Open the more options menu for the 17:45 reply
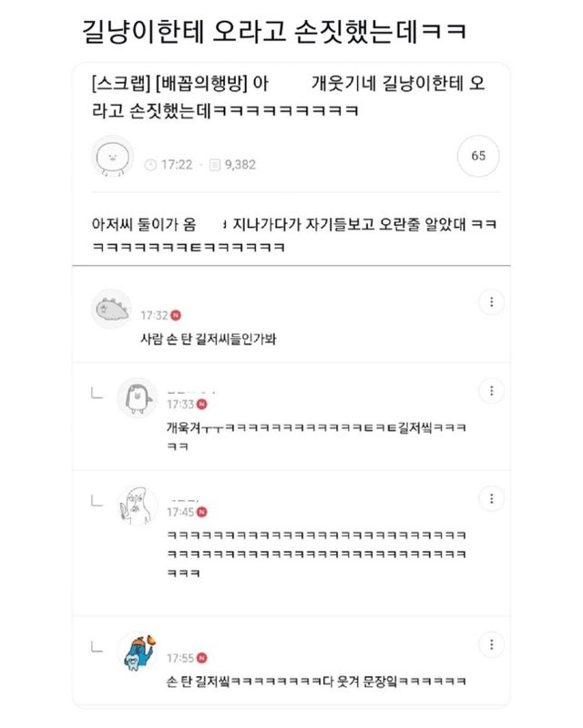 pyautogui.click(x=491, y=498)
